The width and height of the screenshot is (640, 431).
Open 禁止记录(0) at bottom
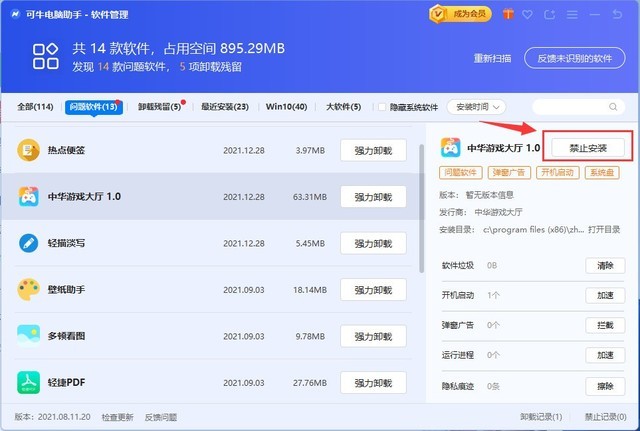606,417
